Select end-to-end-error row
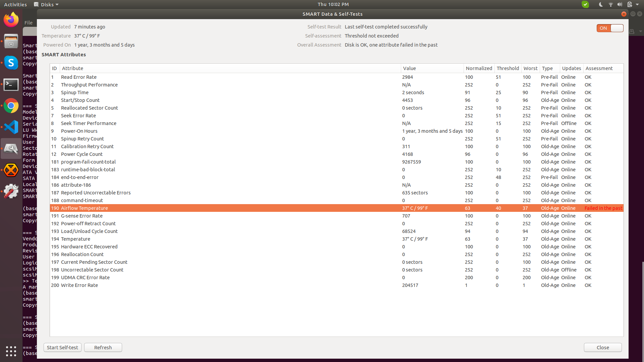The width and height of the screenshot is (644, 362). (337, 177)
